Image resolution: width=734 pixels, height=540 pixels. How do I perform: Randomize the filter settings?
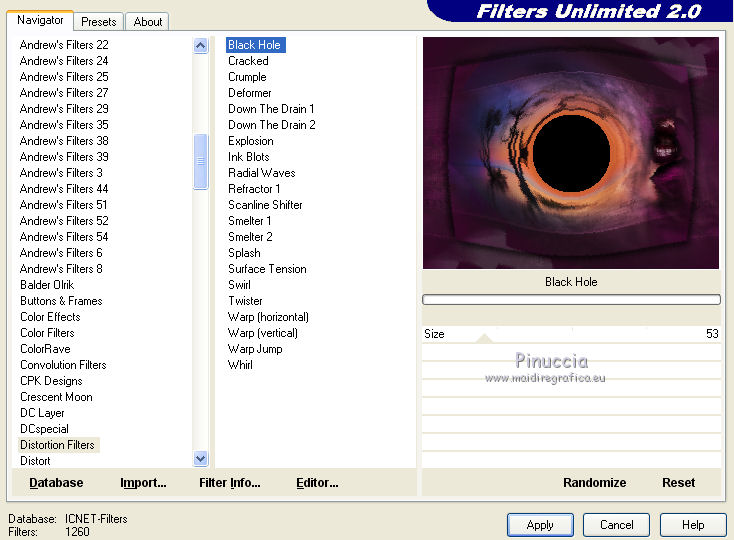[595, 482]
